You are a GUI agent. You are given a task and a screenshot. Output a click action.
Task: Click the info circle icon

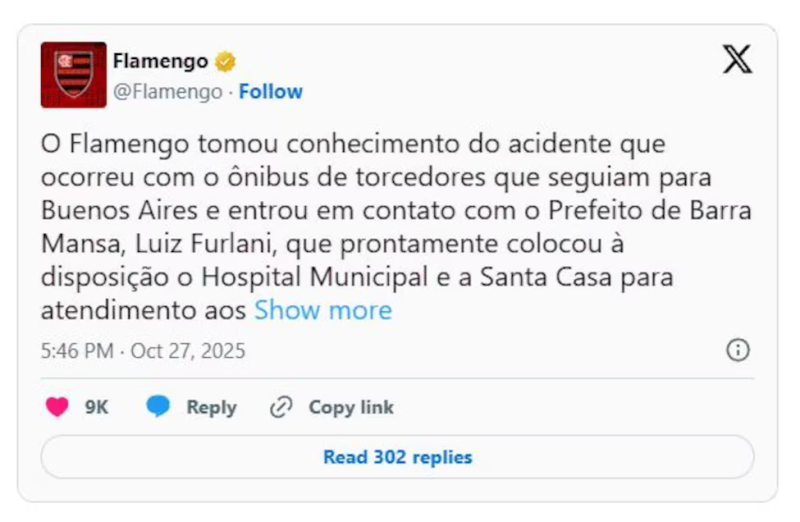coord(737,350)
